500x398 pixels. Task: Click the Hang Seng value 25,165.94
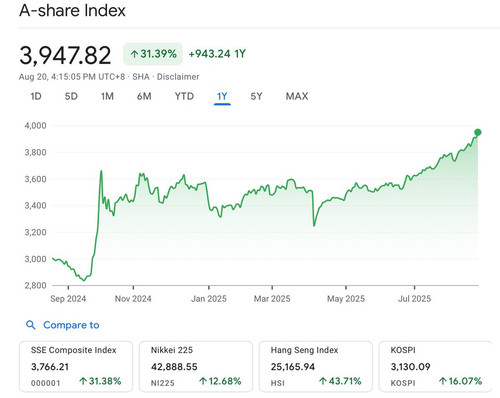[x=293, y=367]
